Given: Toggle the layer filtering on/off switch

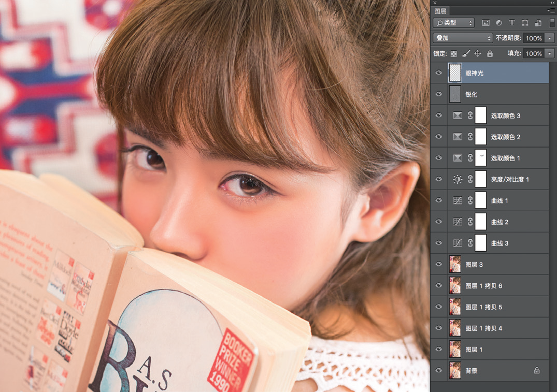Looking at the screenshot, I should 552,23.
